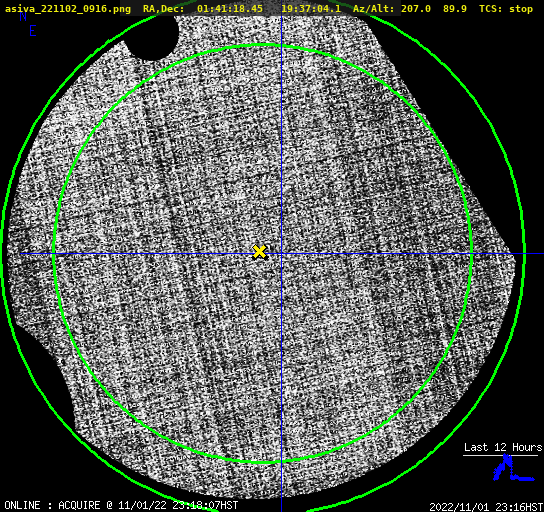Click the Az/Alt: label
Viewport: 544px width, 512px height.
(x=373, y=9)
